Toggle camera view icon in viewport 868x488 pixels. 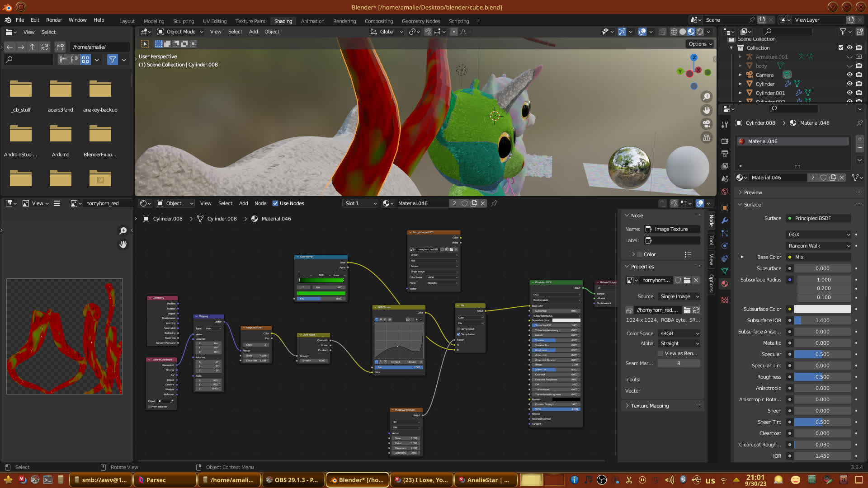pyautogui.click(x=706, y=124)
